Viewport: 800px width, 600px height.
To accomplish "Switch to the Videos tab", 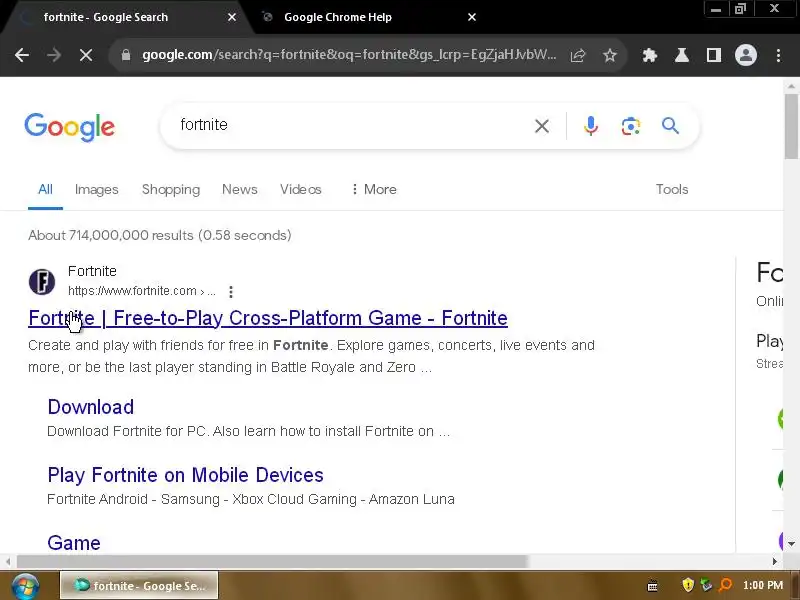I will [x=301, y=189].
